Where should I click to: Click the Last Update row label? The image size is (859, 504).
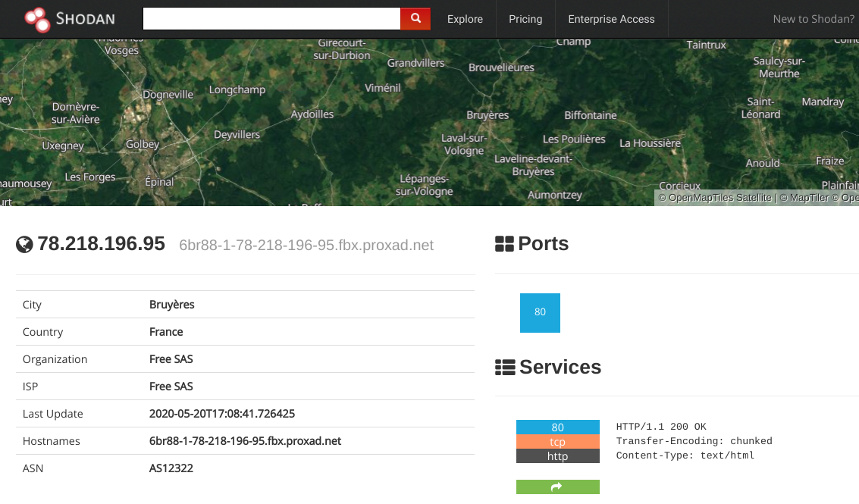coord(52,414)
